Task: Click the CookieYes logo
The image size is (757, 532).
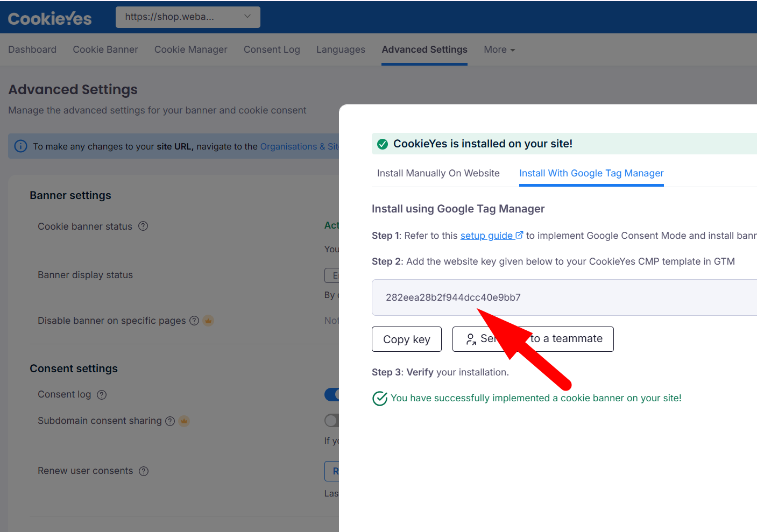Action: pos(49,18)
